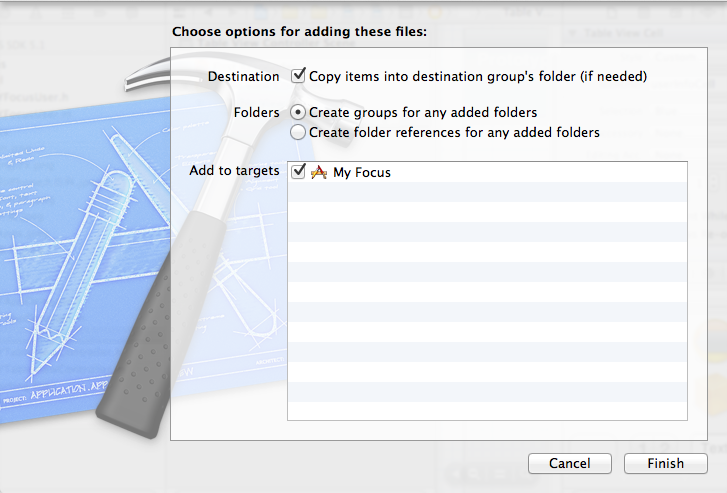Uncheck Copy items into destination group's folder

298,76
